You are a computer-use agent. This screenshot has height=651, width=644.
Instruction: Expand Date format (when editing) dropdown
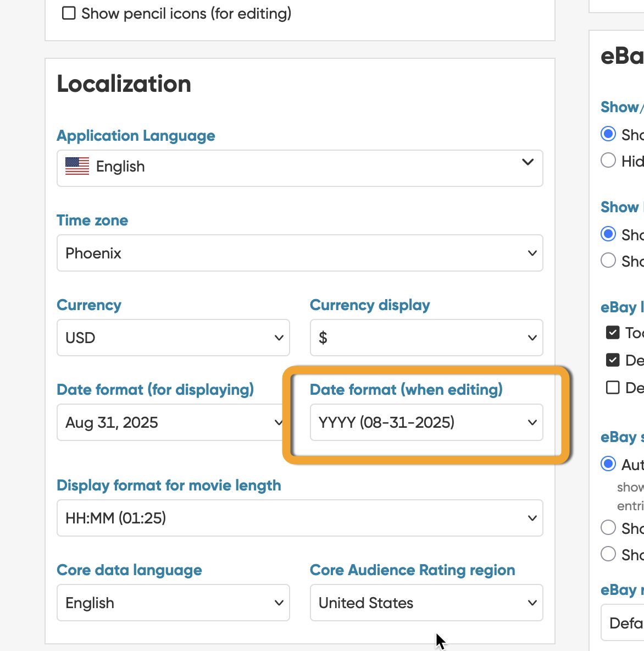426,422
